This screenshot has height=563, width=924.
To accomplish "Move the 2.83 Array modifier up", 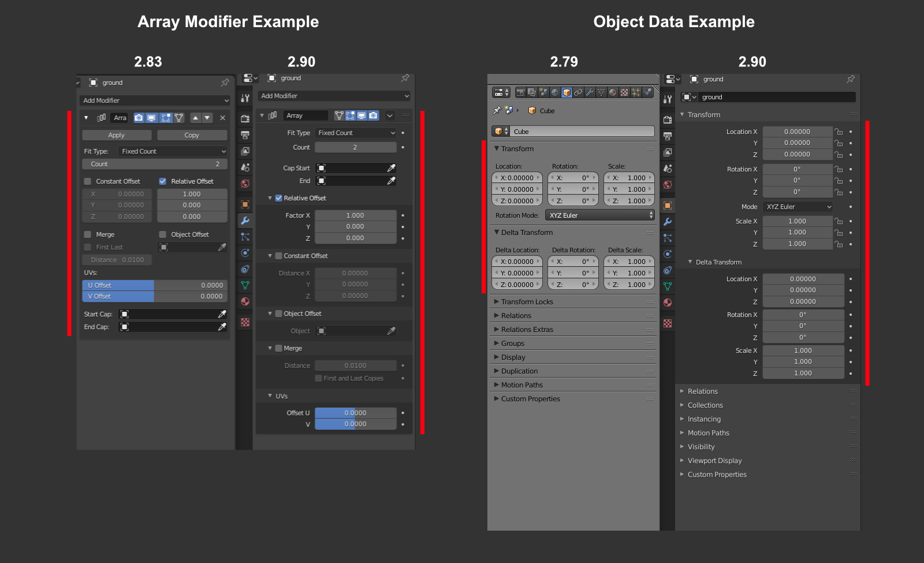I will 196,118.
